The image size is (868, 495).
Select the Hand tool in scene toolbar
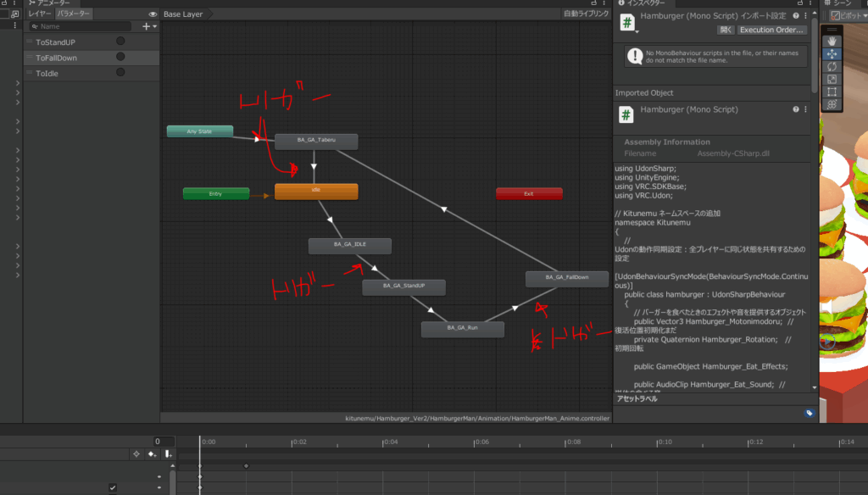(832, 41)
